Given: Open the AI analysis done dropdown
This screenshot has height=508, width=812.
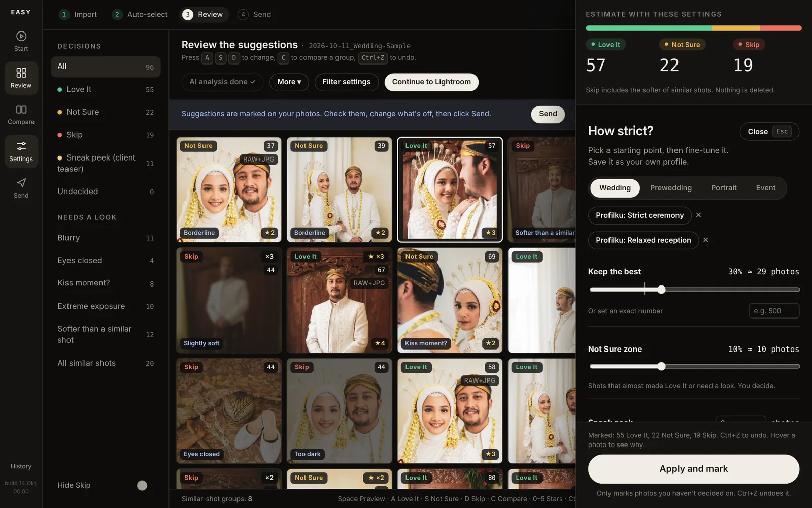Looking at the screenshot, I should (x=222, y=82).
